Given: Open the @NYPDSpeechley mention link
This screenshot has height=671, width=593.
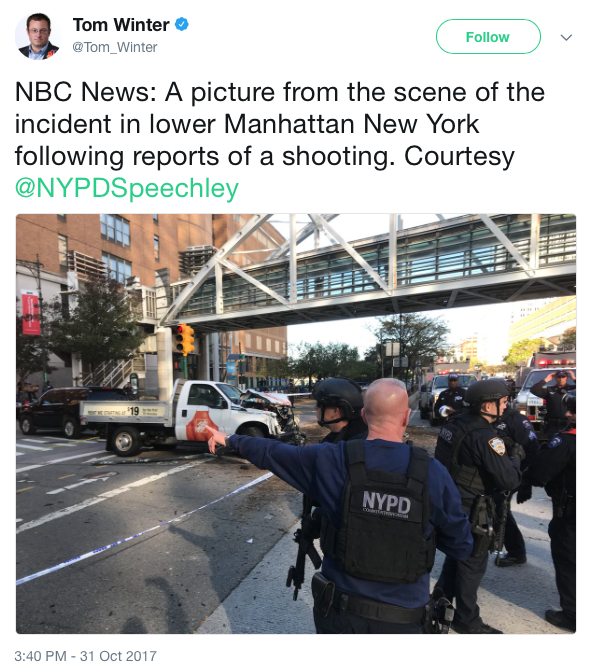Looking at the screenshot, I should (x=127, y=188).
